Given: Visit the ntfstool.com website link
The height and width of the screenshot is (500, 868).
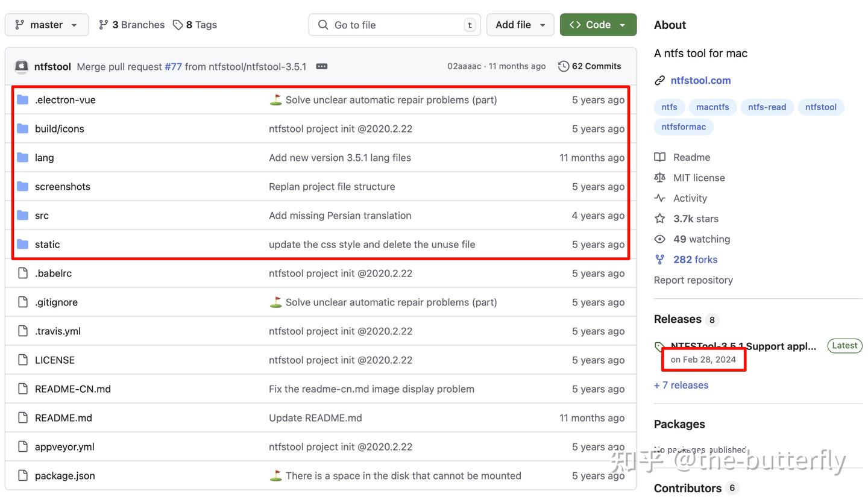Looking at the screenshot, I should pos(700,80).
